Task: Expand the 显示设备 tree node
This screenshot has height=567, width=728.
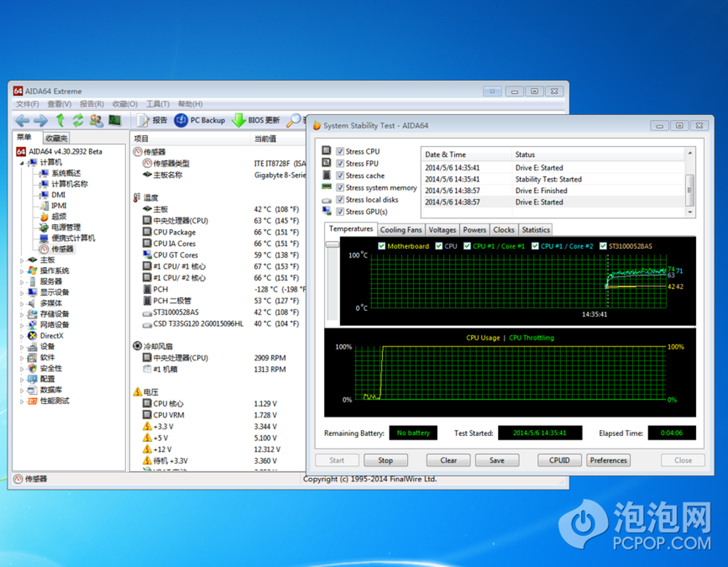Action: [21, 293]
